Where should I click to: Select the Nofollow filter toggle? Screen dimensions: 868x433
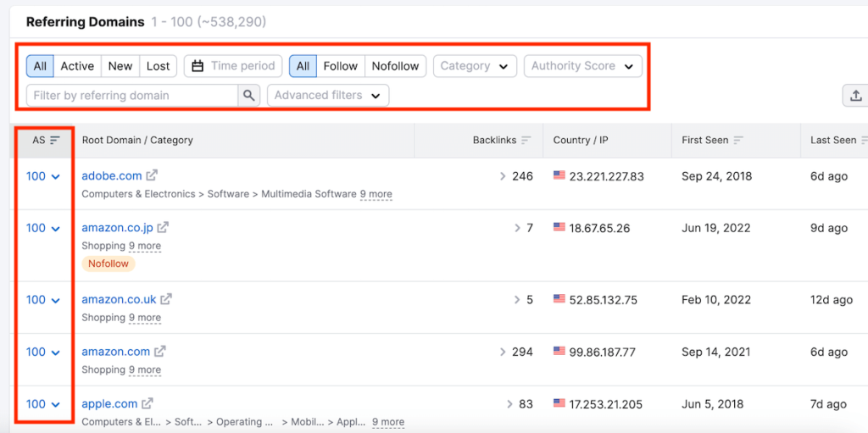[x=395, y=66]
